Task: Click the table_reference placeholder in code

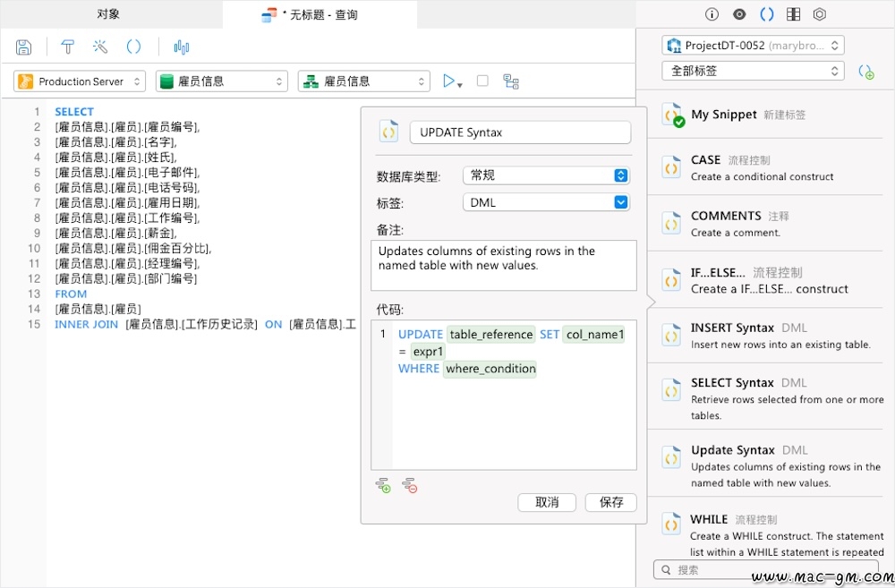Action: tap(490, 335)
